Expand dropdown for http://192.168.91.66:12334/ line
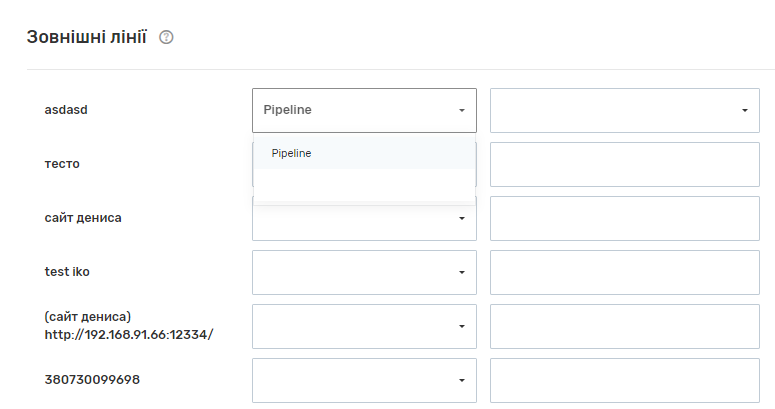Viewport: 775px width, 409px height. pyautogui.click(x=364, y=326)
